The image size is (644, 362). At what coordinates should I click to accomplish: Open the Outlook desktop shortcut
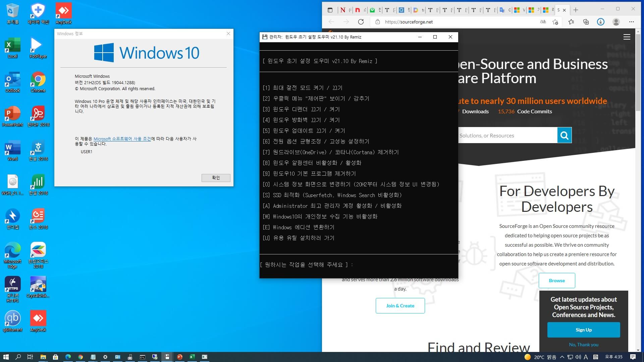[x=12, y=82]
